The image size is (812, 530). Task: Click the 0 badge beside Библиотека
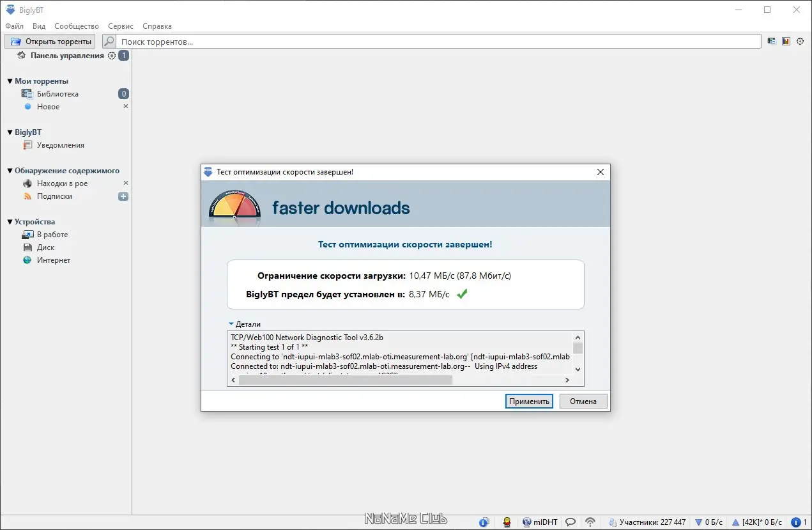[x=124, y=94]
